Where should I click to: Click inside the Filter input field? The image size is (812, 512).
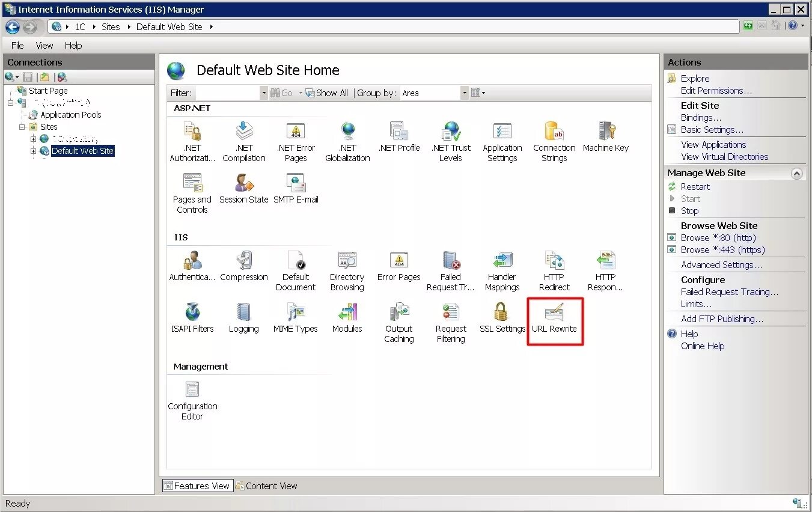(x=227, y=93)
